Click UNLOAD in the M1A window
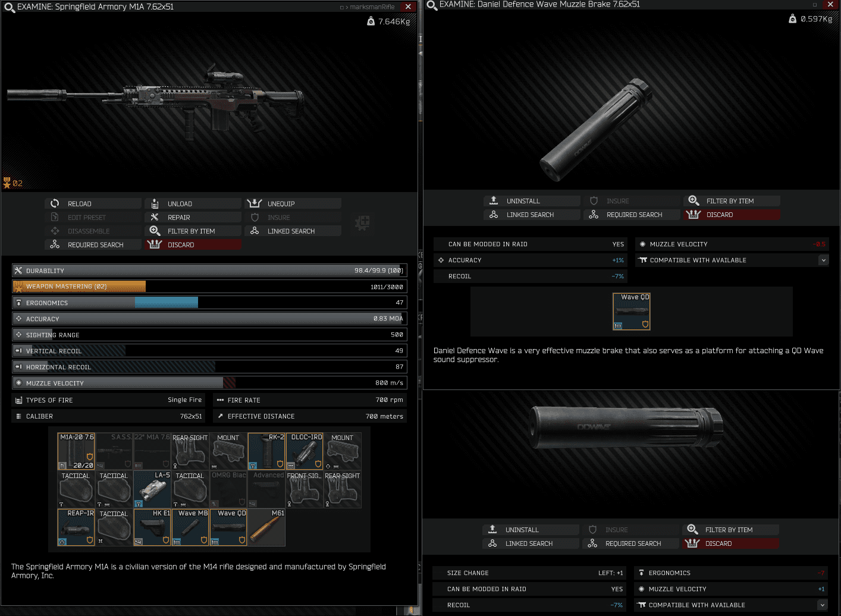This screenshot has height=616, width=841. (193, 203)
